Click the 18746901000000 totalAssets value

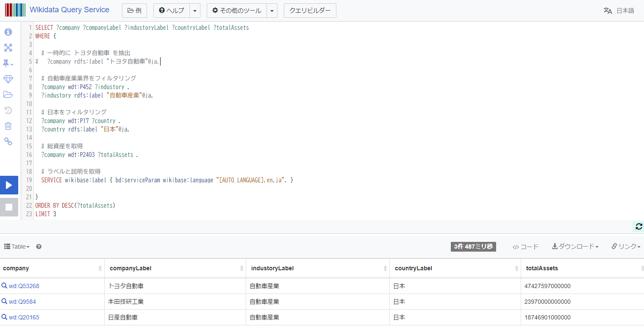[547, 317]
